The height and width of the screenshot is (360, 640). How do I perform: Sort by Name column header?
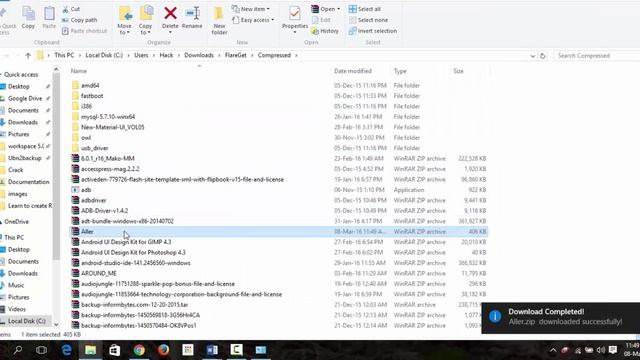79,71
